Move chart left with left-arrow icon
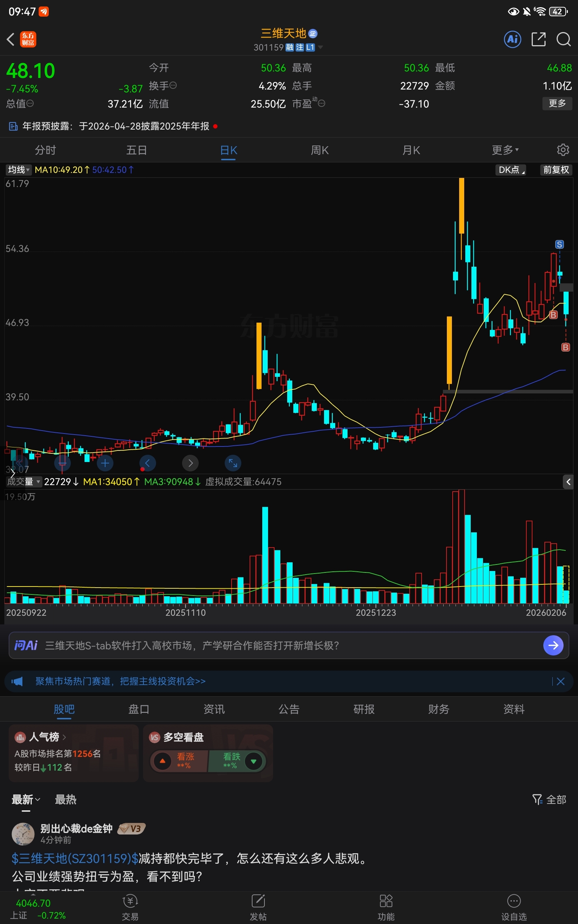Viewport: 578px width, 924px height. click(147, 463)
